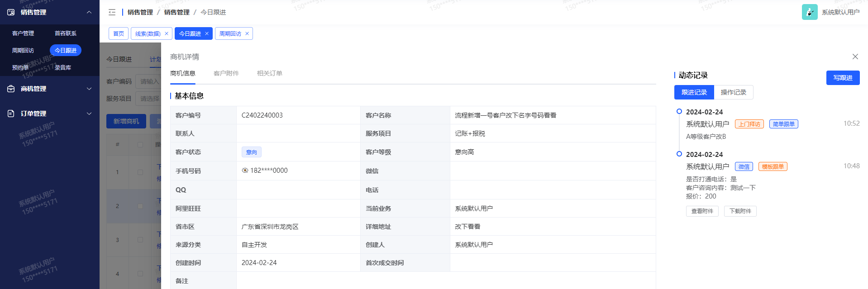The width and height of the screenshot is (868, 289).
Task: Click the 订单管理 document icon in sidebar
Action: [11, 114]
